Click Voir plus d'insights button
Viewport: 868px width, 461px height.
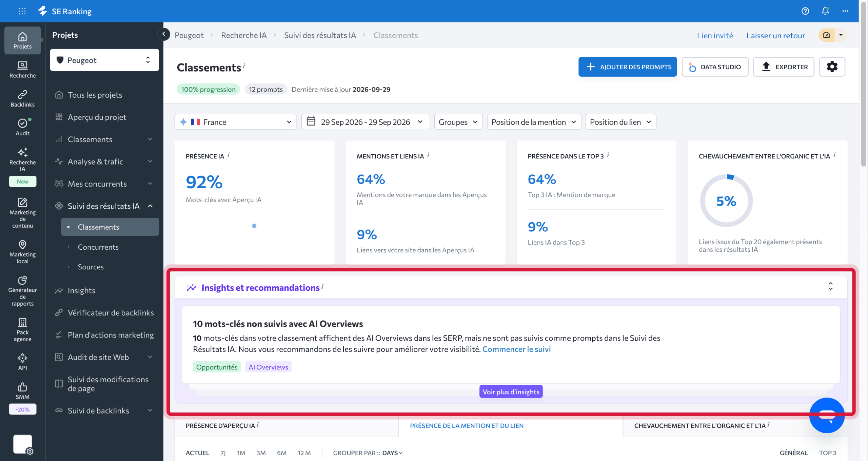(511, 391)
